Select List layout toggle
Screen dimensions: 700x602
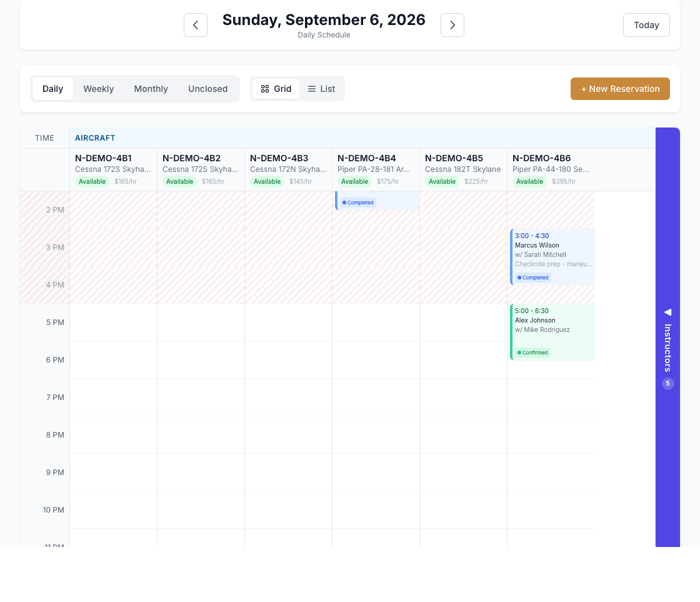coord(321,89)
